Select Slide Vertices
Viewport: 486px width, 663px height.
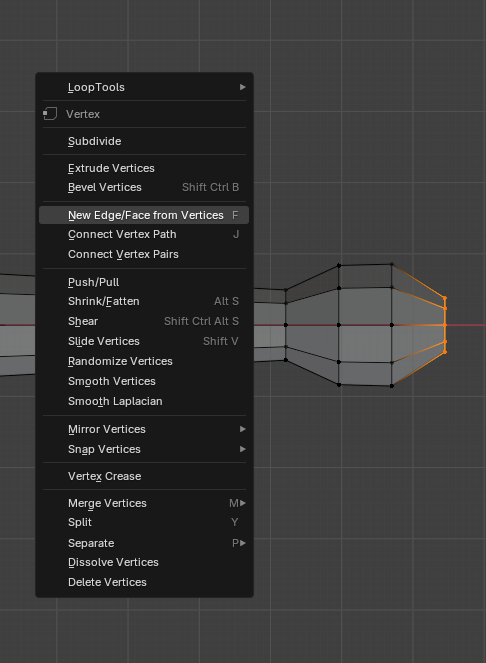coord(144,341)
